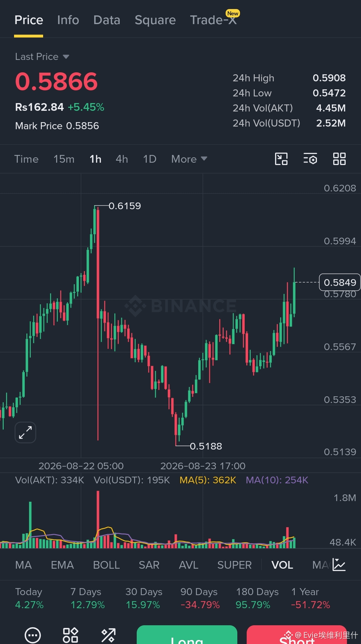Screen dimensions: 361x644
Task: Tap the 90 Days -34.79% performance
Action: pos(200,598)
